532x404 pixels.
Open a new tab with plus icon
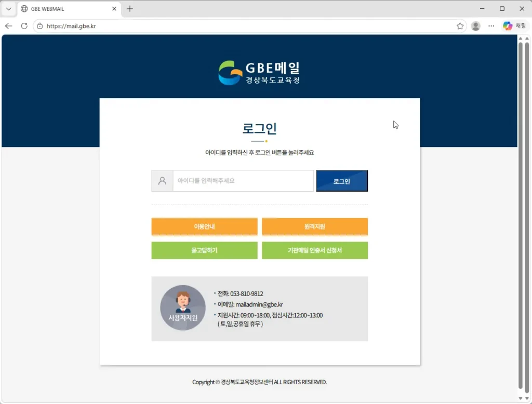click(x=129, y=9)
